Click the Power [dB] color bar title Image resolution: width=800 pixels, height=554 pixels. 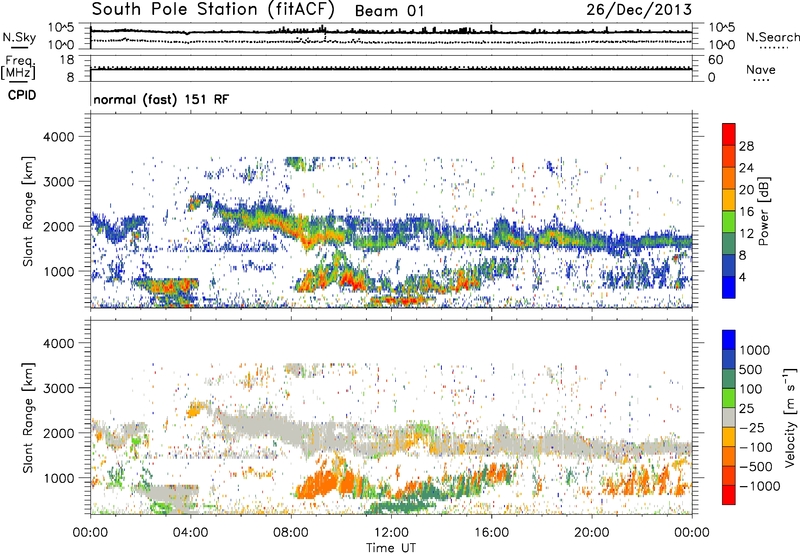[x=764, y=211]
